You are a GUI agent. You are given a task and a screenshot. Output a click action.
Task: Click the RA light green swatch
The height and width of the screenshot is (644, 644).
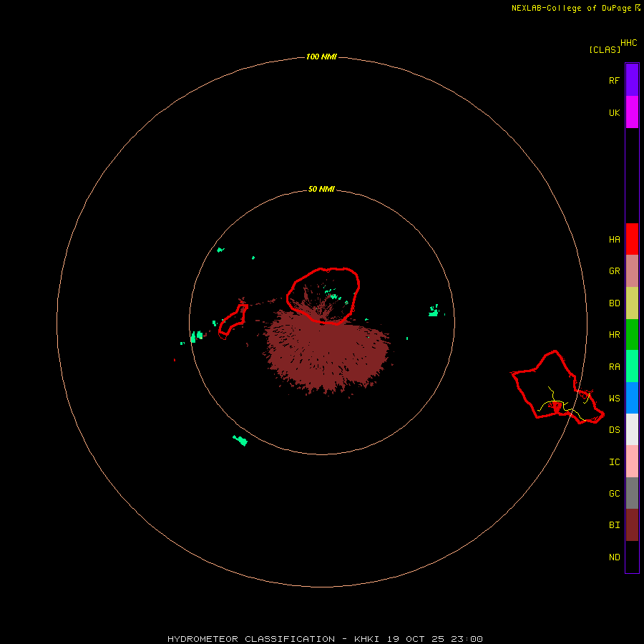pyautogui.click(x=632, y=366)
